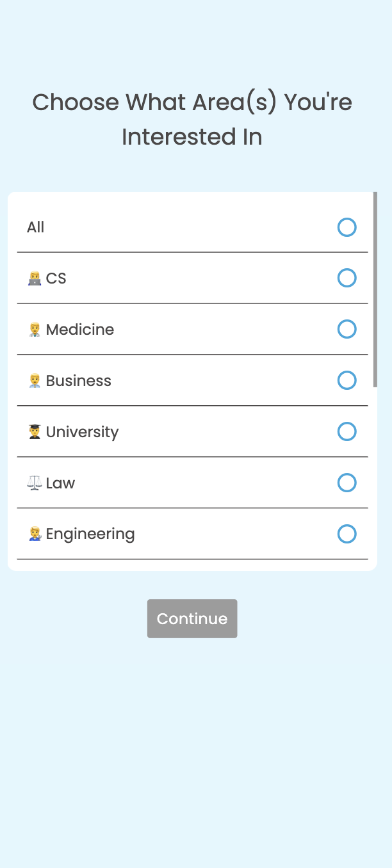Pick the Business radio button

(x=347, y=381)
